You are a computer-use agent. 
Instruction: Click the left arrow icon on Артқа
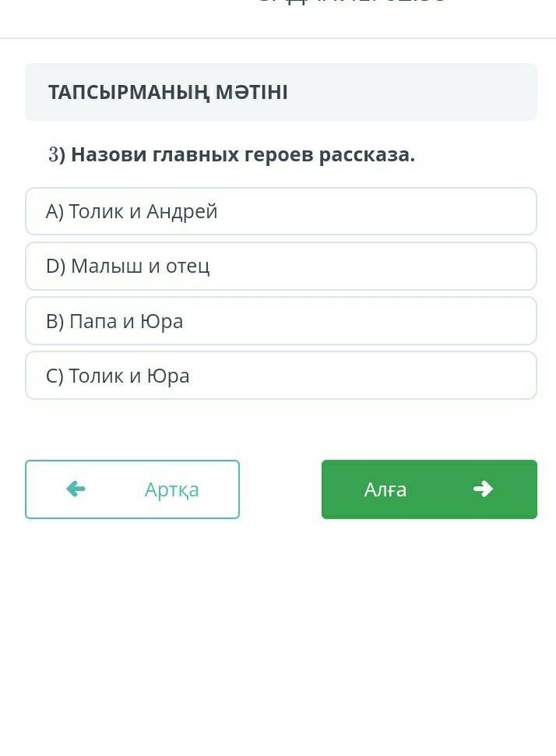76,489
